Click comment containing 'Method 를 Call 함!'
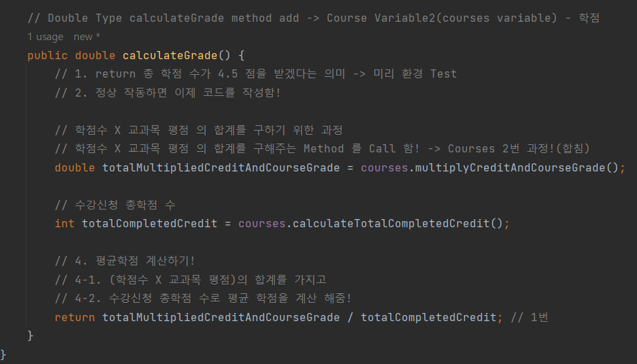The height and width of the screenshot is (364, 637). (322, 149)
